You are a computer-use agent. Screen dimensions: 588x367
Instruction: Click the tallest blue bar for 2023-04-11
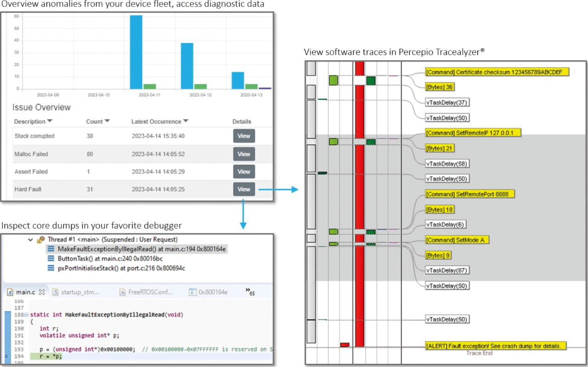click(x=136, y=51)
